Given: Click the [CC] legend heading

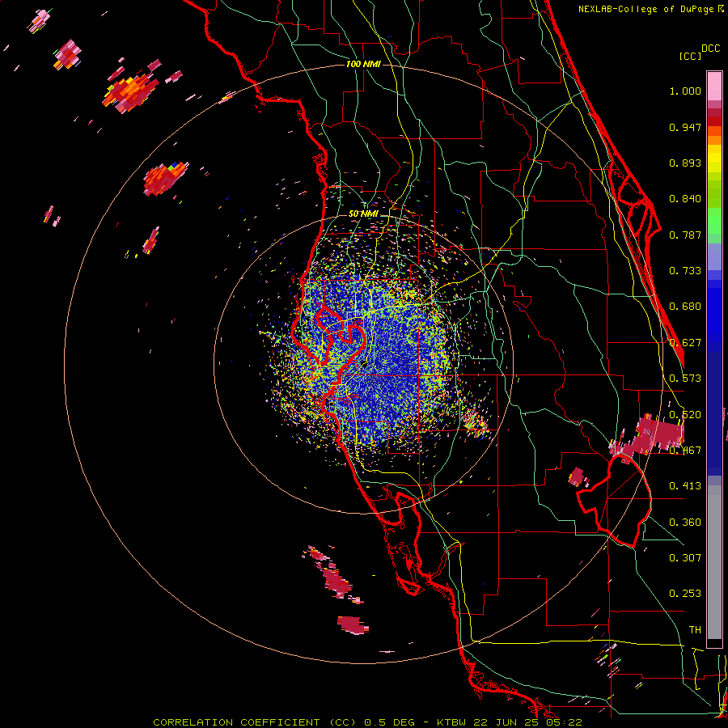Looking at the screenshot, I should tap(690, 56).
